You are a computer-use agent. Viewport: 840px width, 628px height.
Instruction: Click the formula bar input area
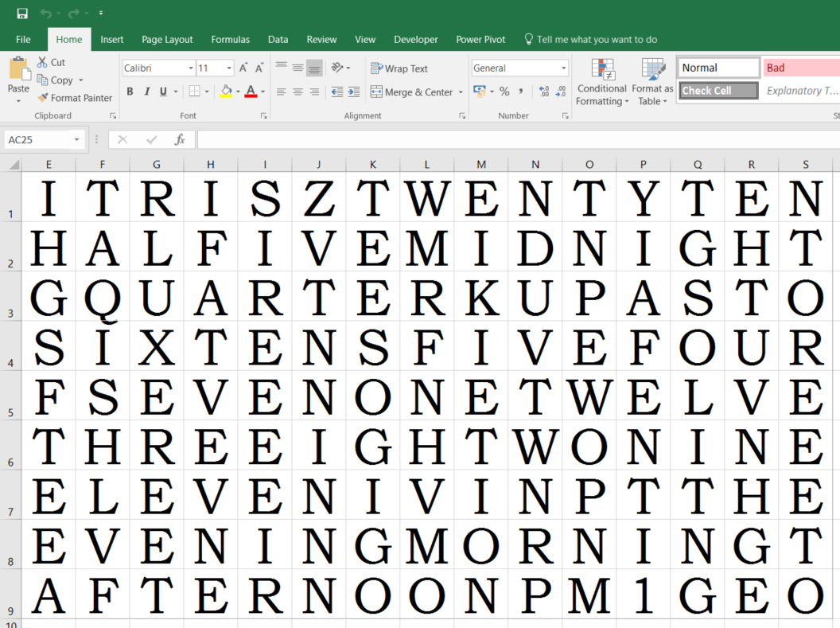pos(518,140)
